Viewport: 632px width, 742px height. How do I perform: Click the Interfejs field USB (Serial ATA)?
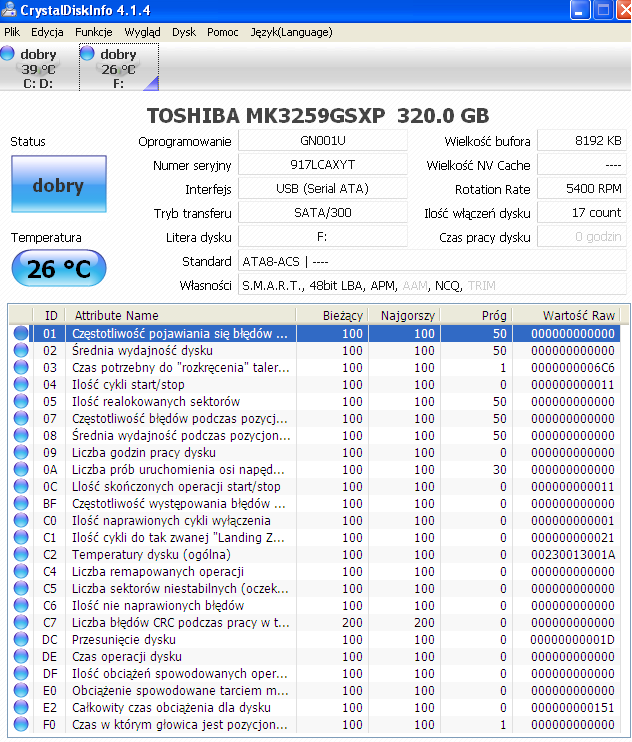[323, 189]
